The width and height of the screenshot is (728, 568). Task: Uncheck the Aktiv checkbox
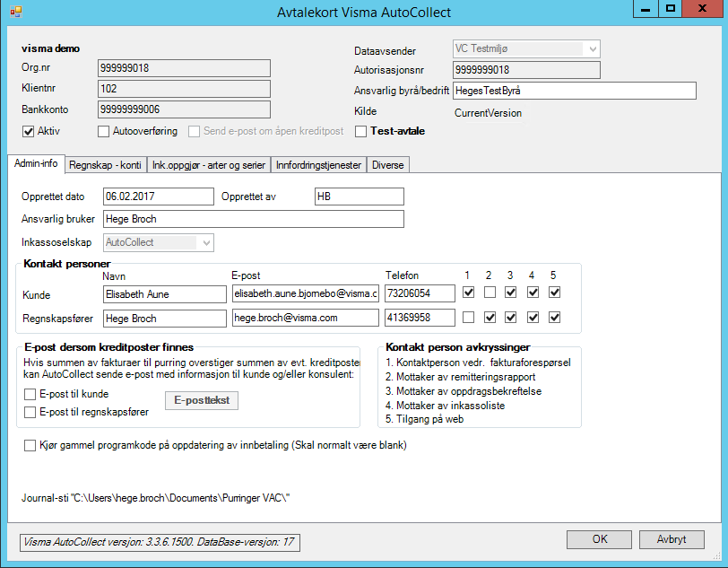click(x=29, y=132)
